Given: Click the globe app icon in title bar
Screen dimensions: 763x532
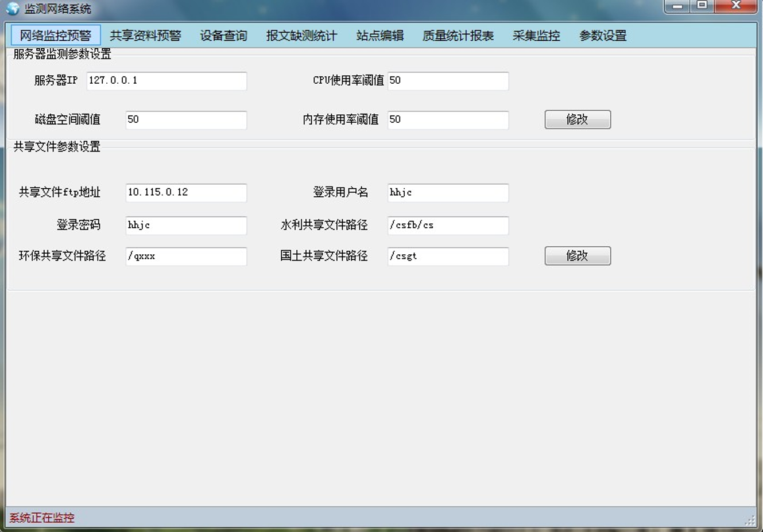Looking at the screenshot, I should pos(13,9).
